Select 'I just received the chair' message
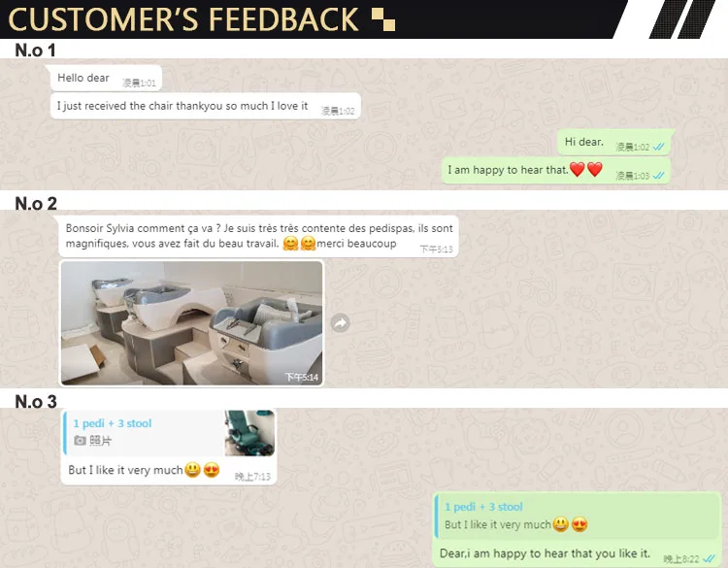This screenshot has height=568, width=728. click(x=206, y=107)
